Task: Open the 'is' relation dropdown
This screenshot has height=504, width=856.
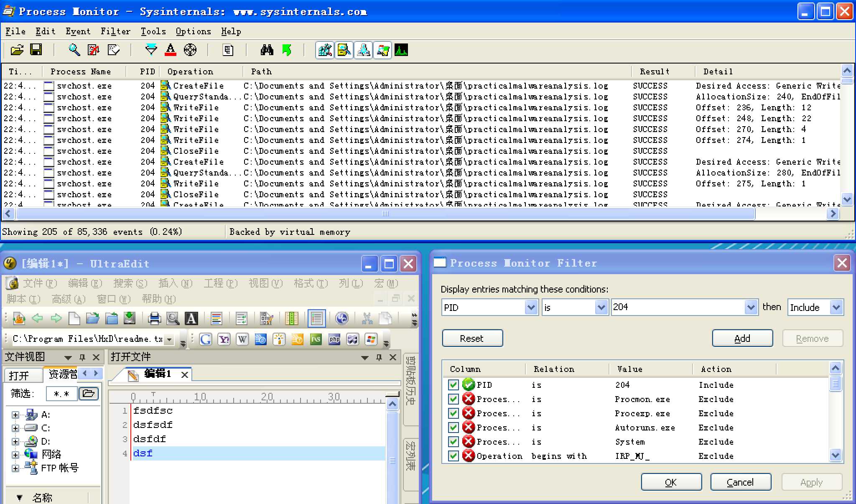Action: 601,307
